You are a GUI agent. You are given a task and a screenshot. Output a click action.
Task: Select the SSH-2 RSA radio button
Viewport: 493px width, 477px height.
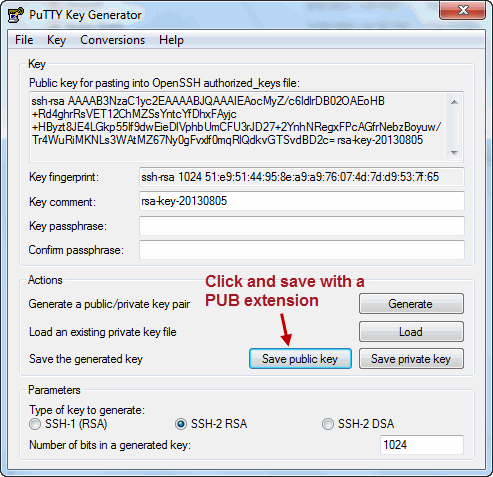(181, 424)
